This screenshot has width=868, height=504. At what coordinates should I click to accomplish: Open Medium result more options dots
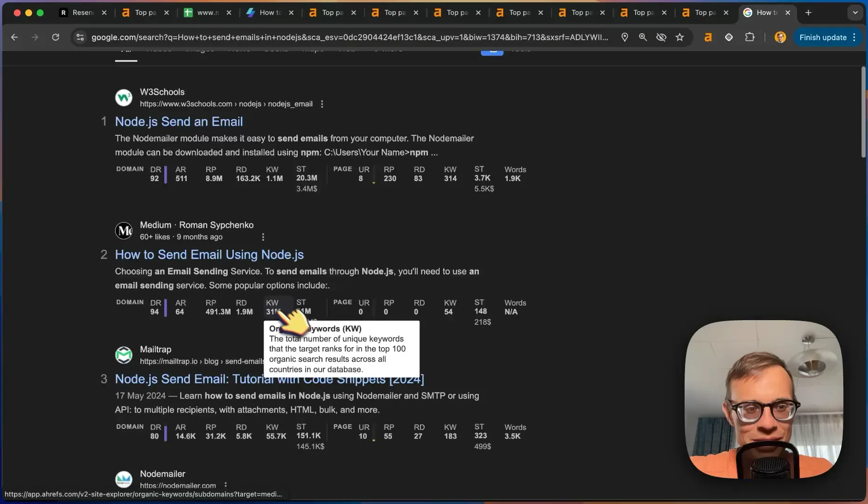[x=263, y=237]
